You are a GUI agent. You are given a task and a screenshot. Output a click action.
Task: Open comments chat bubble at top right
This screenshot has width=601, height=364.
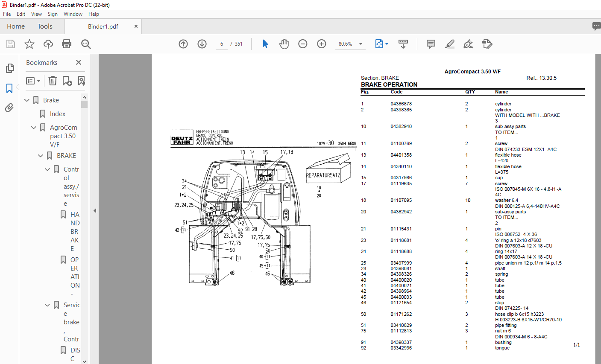[596, 26]
